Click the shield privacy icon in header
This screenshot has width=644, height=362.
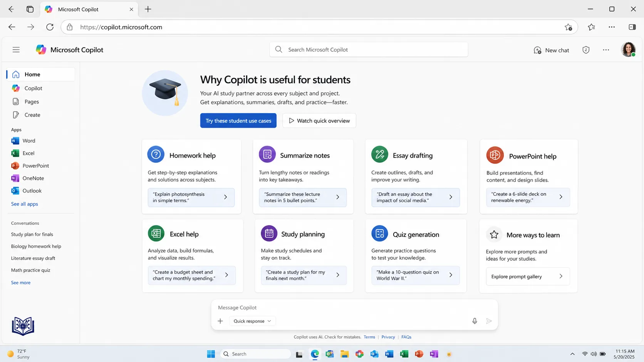[x=586, y=50]
